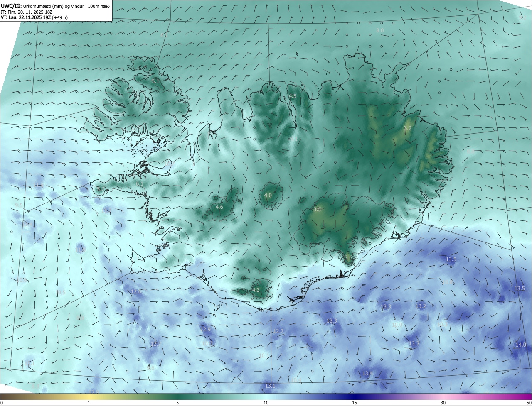The height and width of the screenshot is (406, 532).
Task: Click the 12.9 value label south of Iceland
Action: [x=206, y=329]
